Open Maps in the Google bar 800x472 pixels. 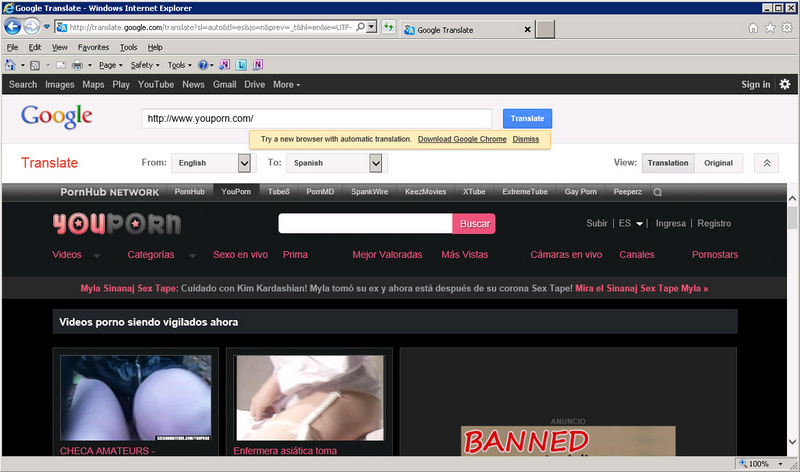click(93, 84)
